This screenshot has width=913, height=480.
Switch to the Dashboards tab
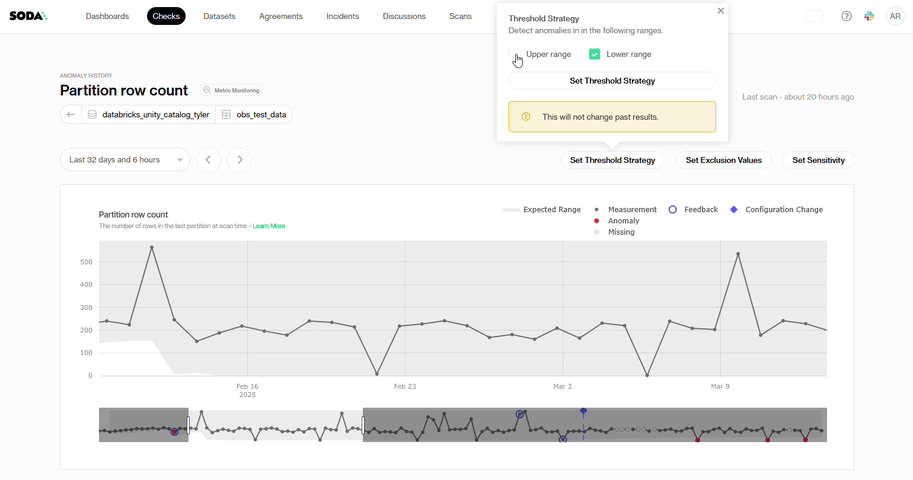click(107, 16)
